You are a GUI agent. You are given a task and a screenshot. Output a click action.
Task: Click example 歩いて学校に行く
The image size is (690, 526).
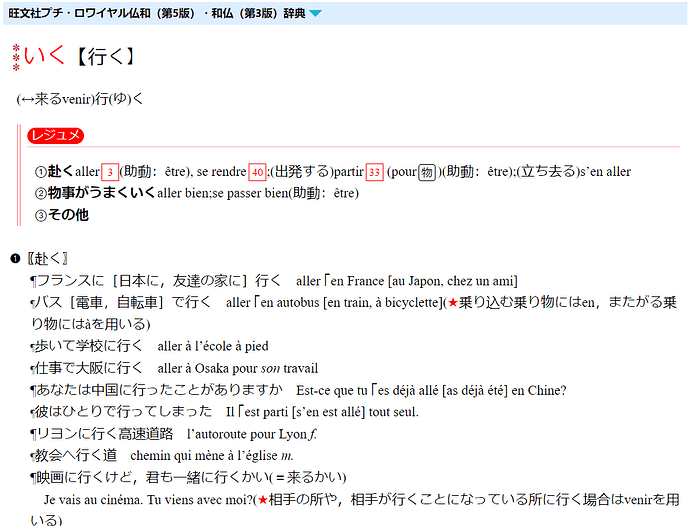tap(89, 346)
